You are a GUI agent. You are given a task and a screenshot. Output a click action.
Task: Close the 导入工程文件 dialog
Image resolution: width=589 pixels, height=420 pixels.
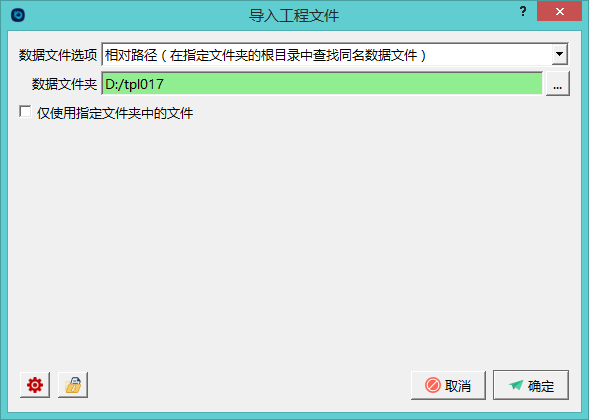(559, 12)
